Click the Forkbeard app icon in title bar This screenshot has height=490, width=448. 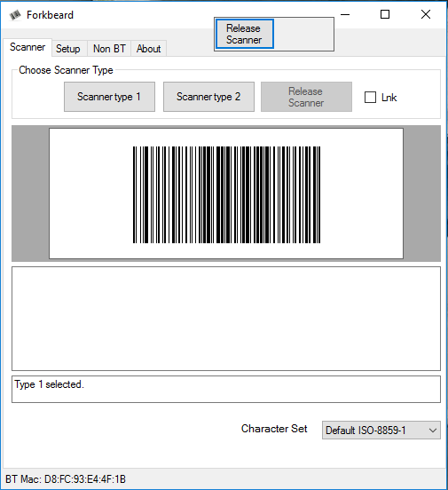point(15,15)
